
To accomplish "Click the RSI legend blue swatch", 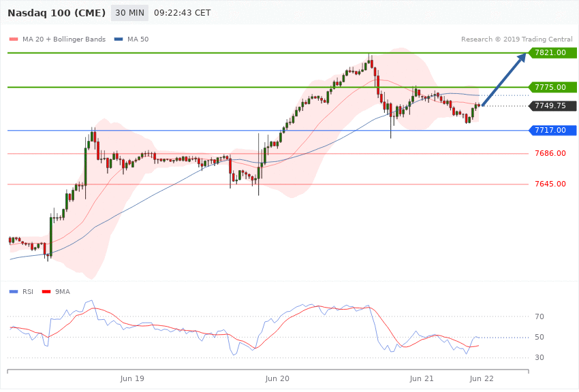I will [x=14, y=292].
